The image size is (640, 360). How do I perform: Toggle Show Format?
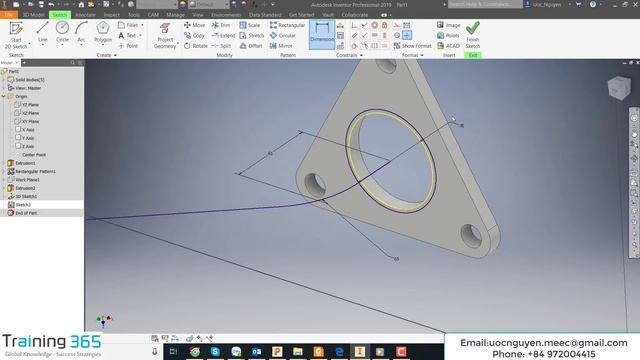click(412, 46)
